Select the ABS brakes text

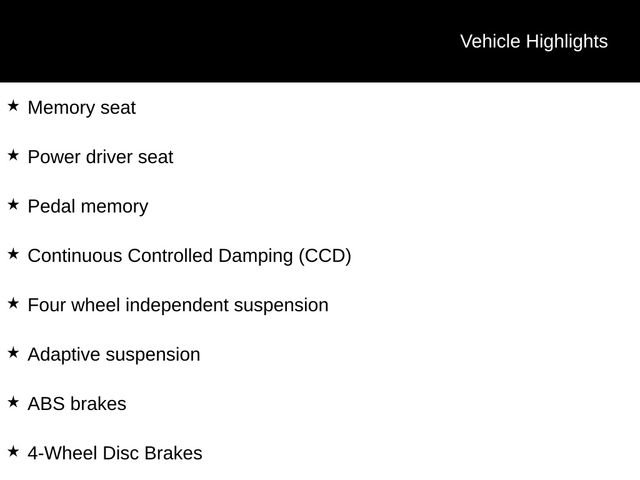[x=77, y=404]
